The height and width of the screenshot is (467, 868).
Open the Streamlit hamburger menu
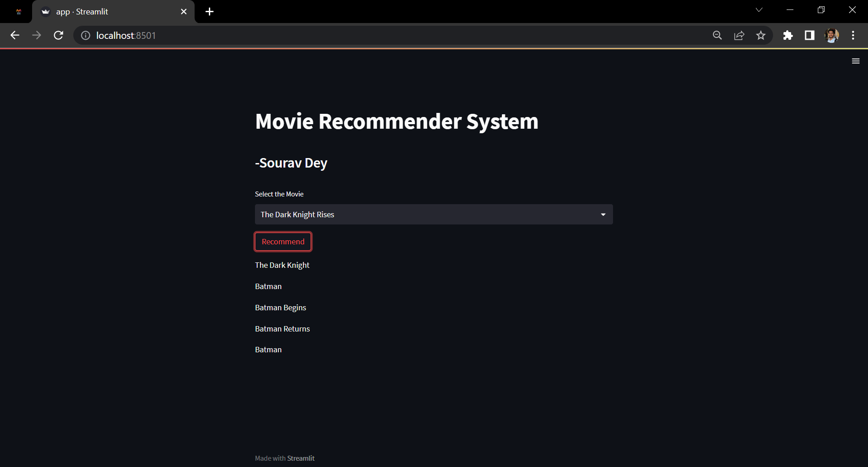[856, 61]
